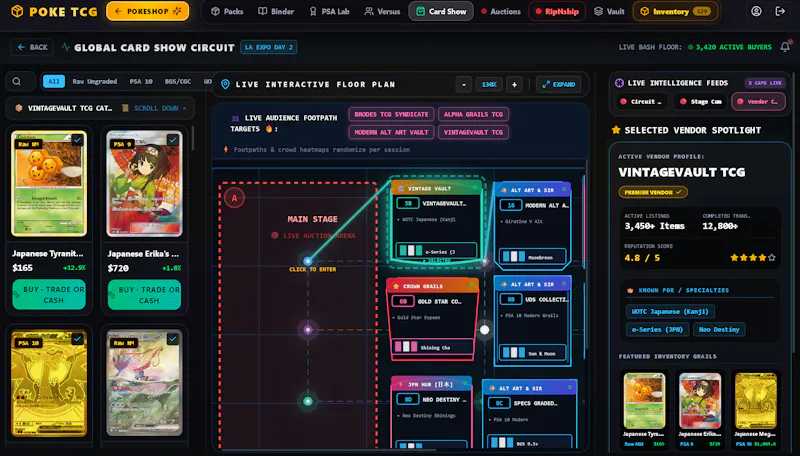Zoom out floor plan with minus

click(464, 84)
